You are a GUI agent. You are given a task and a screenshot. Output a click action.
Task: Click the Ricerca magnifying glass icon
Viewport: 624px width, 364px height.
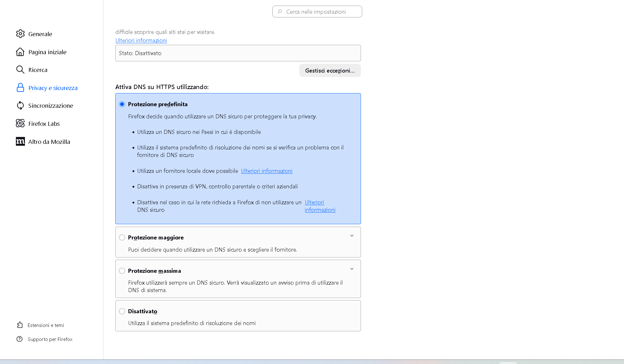coord(20,70)
